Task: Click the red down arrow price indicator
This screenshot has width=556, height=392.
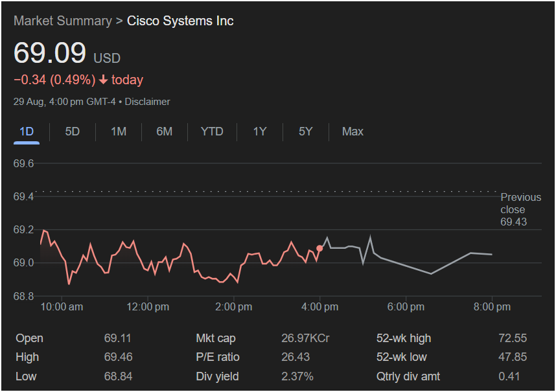Action: (103, 80)
